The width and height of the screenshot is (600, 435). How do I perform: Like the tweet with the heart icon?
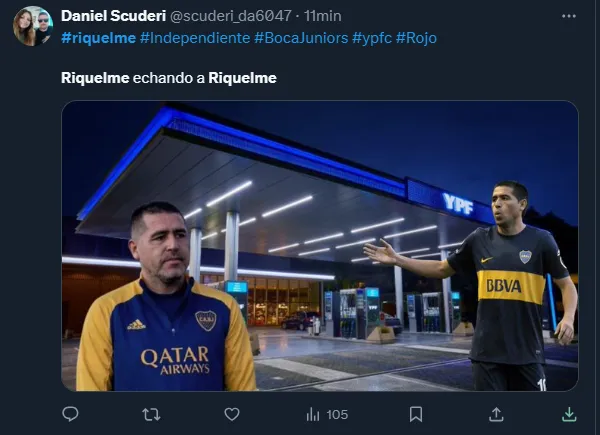[232, 413]
